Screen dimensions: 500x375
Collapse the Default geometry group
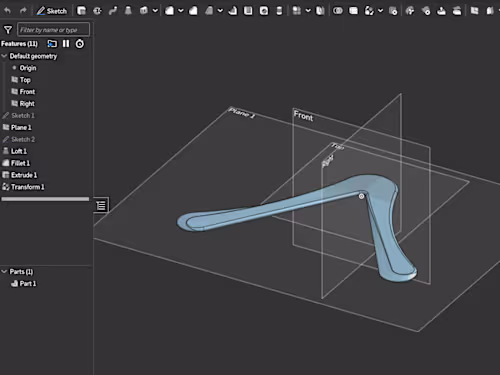click(4, 56)
